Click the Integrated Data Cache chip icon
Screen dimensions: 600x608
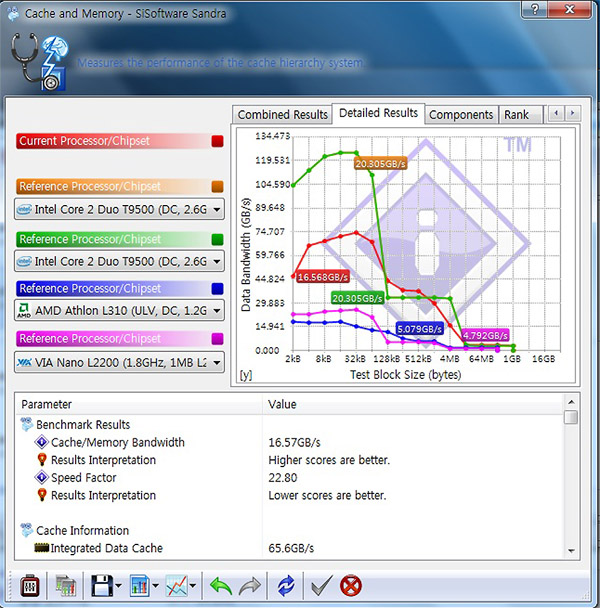pos(41,548)
